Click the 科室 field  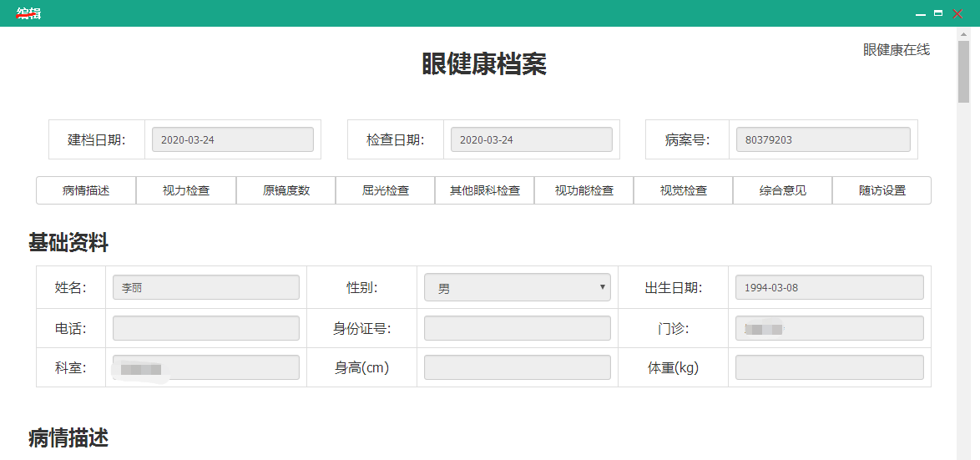coord(206,367)
